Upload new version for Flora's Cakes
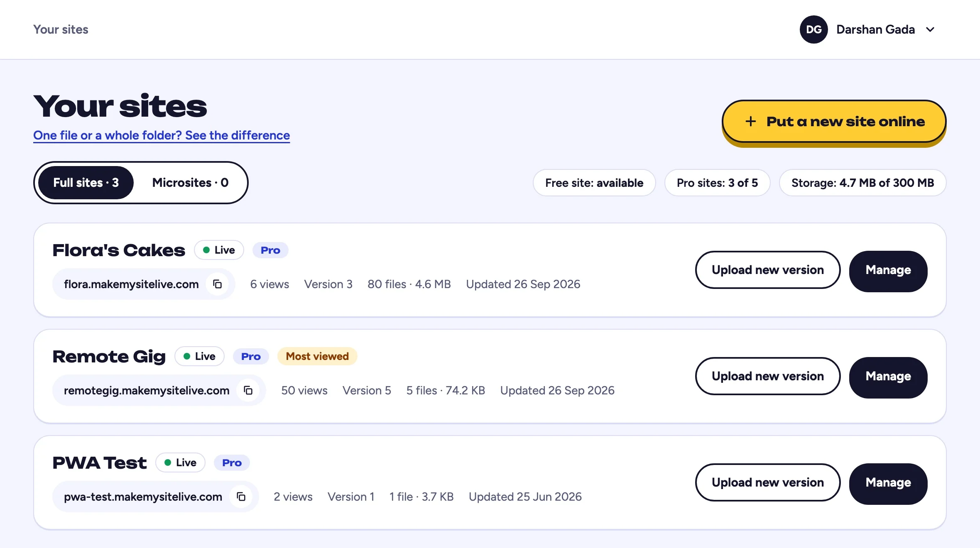 click(768, 270)
